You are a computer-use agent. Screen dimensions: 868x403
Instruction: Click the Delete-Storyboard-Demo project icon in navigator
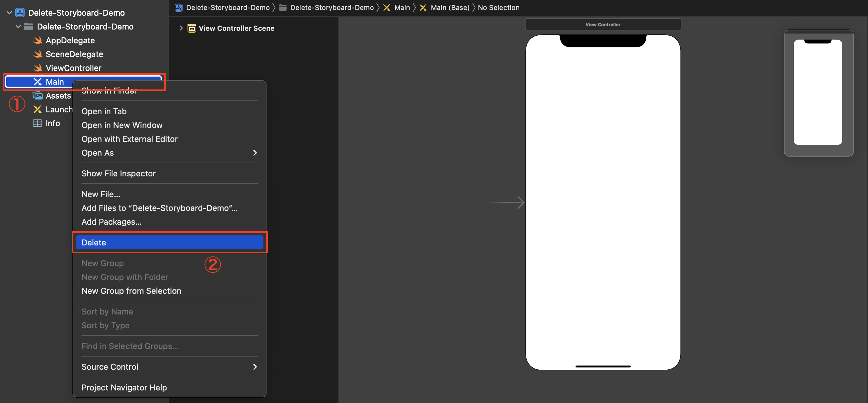(20, 13)
